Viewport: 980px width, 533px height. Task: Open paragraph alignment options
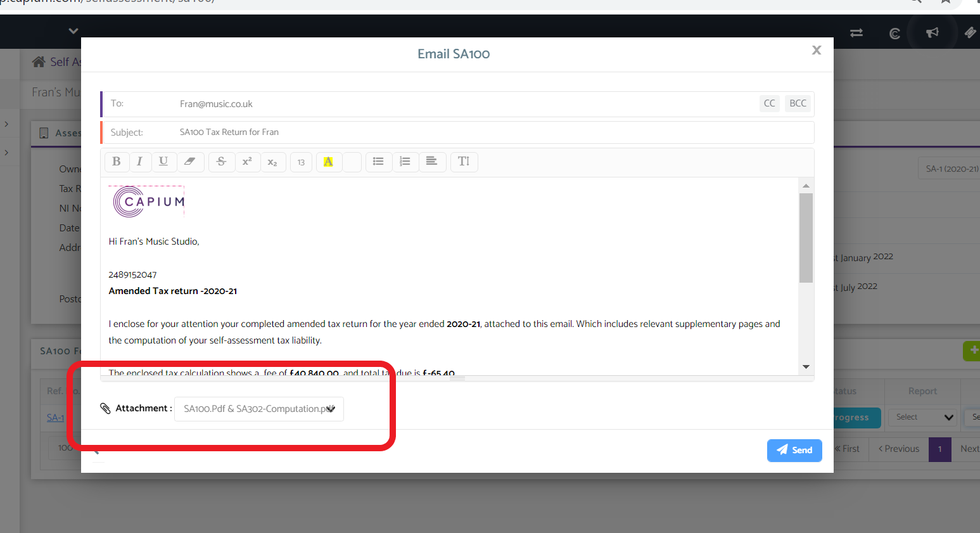[x=431, y=162]
